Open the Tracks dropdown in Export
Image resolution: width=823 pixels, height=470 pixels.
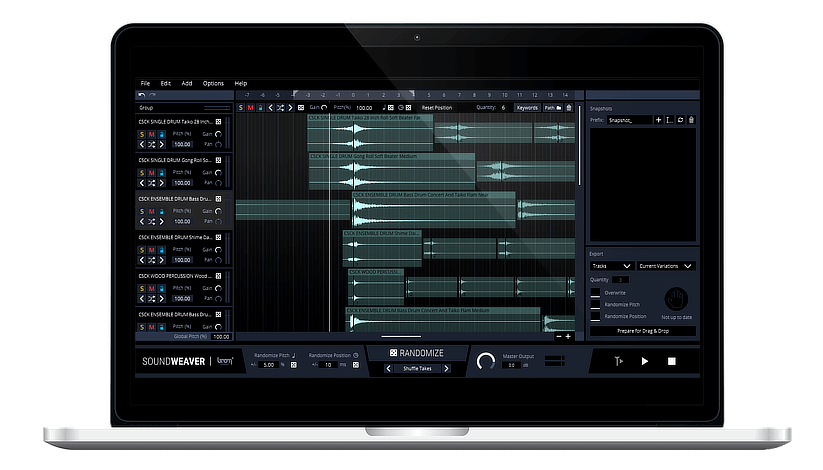(x=611, y=266)
